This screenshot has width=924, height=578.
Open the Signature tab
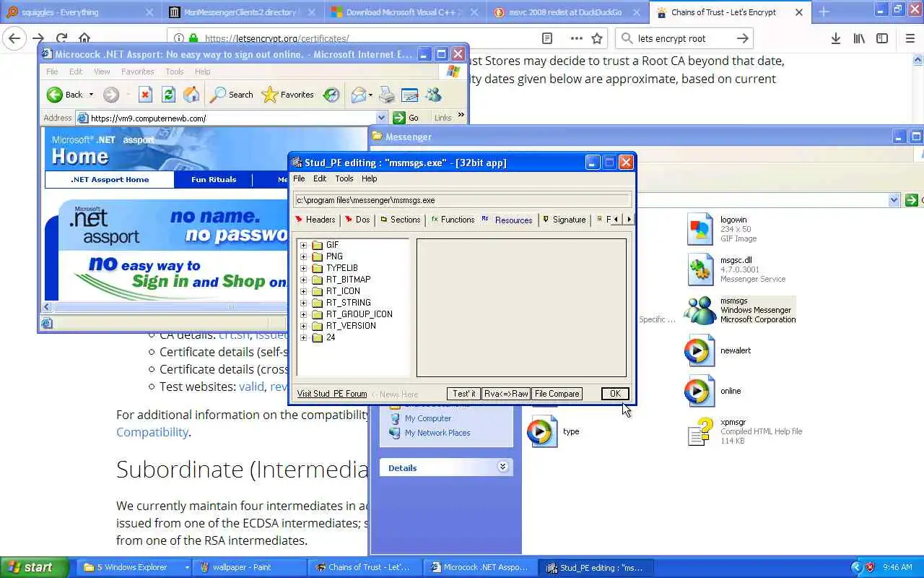coord(565,220)
